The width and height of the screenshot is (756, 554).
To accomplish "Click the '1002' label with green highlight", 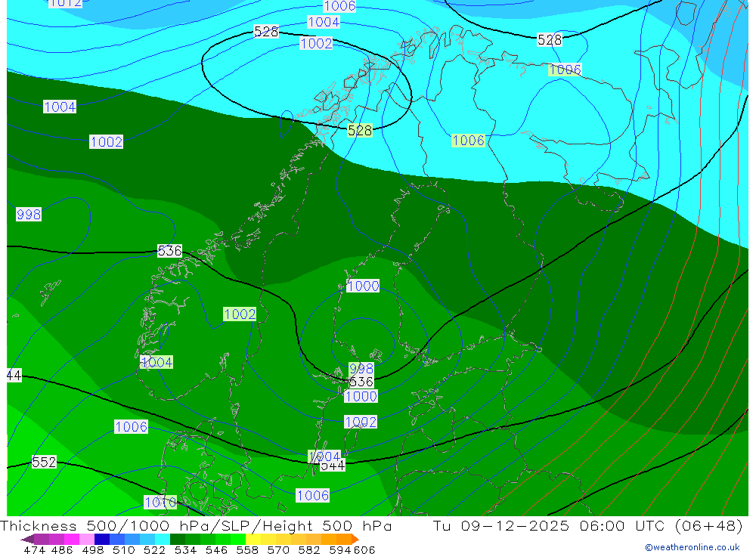I will click(x=240, y=314).
